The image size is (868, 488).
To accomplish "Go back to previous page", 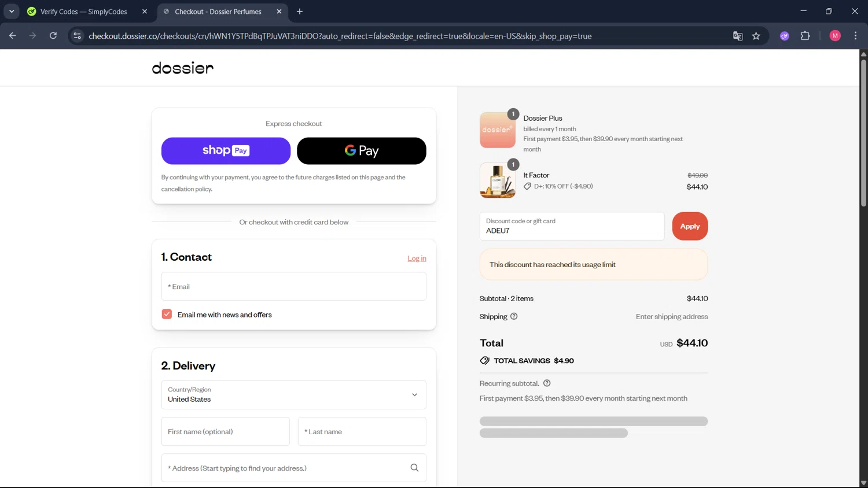I will pos(13,36).
